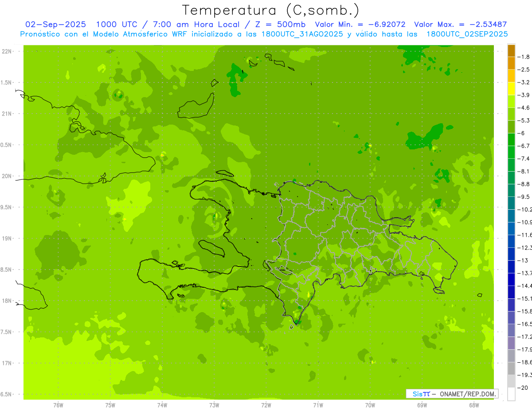Click the "SisPI - ONAMET/REP.DOM." credit label

pyautogui.click(x=452, y=394)
